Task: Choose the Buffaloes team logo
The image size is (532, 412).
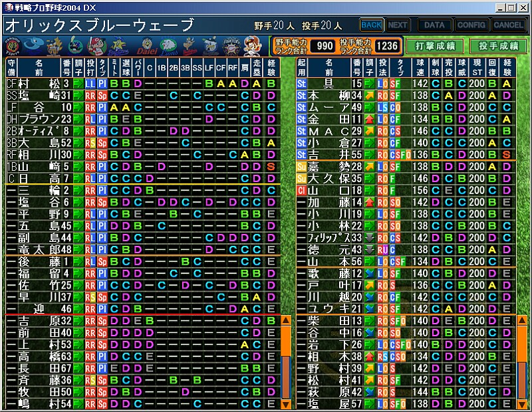Action: 190,46
